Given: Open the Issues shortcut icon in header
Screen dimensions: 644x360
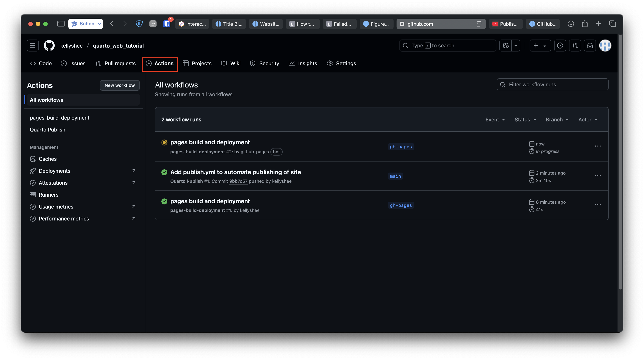Looking at the screenshot, I should point(560,46).
